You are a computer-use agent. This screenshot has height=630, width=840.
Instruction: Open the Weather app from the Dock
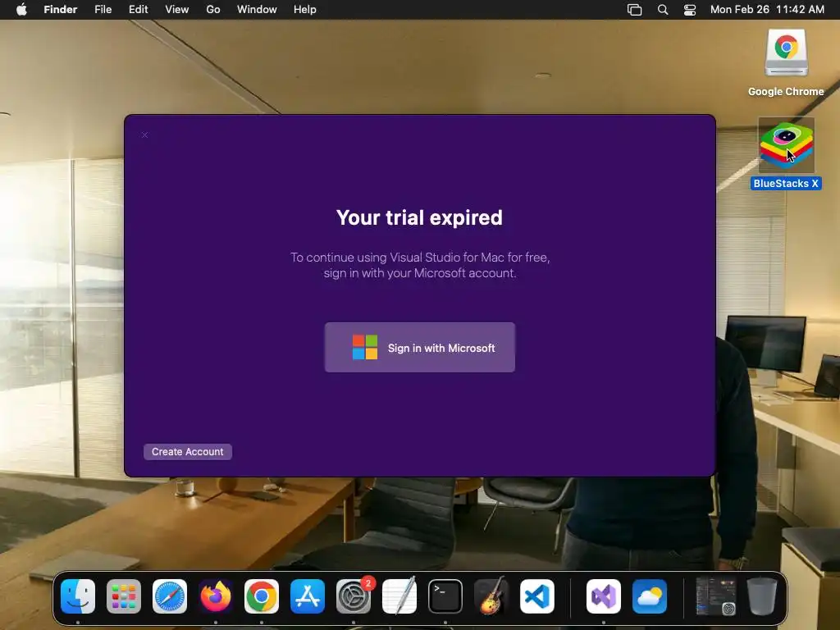pyautogui.click(x=650, y=596)
